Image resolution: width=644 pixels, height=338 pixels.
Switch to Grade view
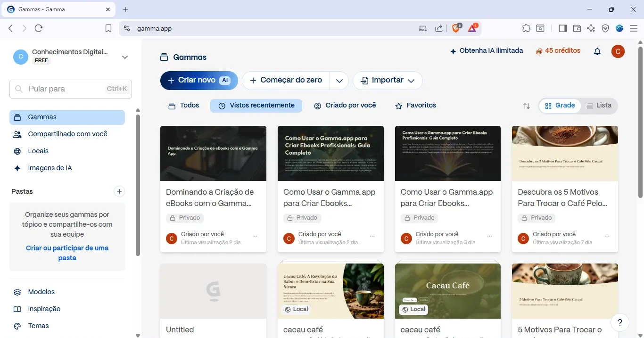pos(560,106)
